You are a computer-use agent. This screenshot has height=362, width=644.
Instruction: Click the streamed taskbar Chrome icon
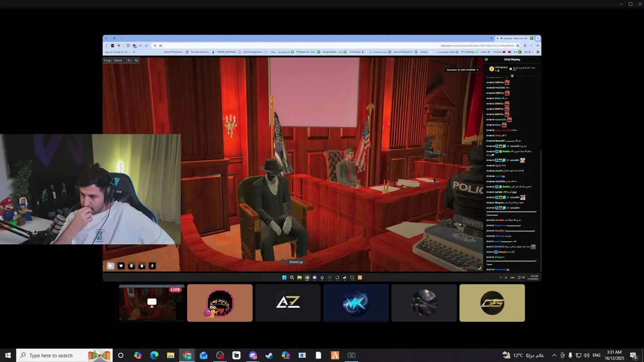coord(307,278)
